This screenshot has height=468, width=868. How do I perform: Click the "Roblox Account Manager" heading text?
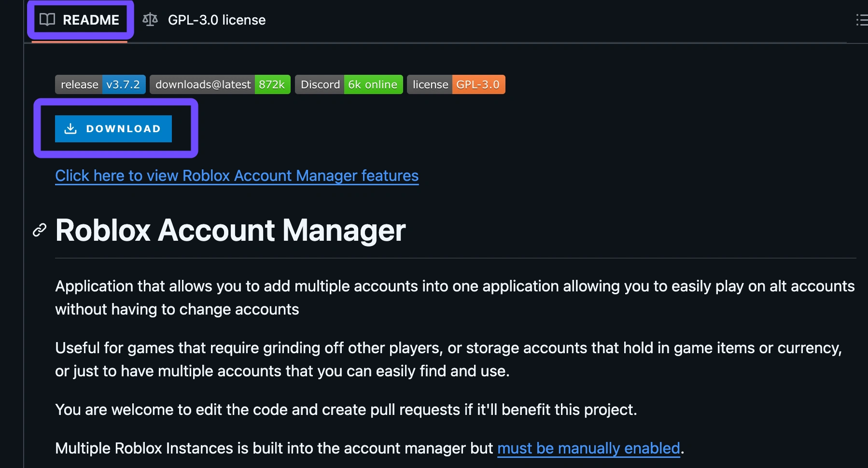[230, 230]
